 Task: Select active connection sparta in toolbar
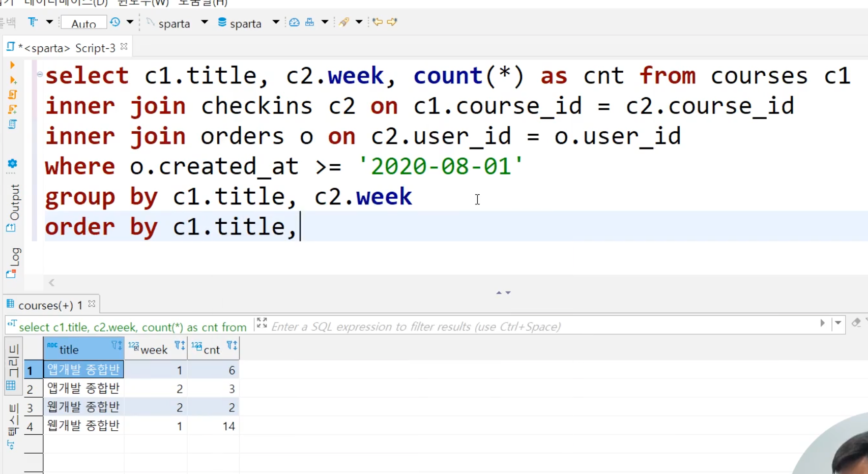click(169, 23)
